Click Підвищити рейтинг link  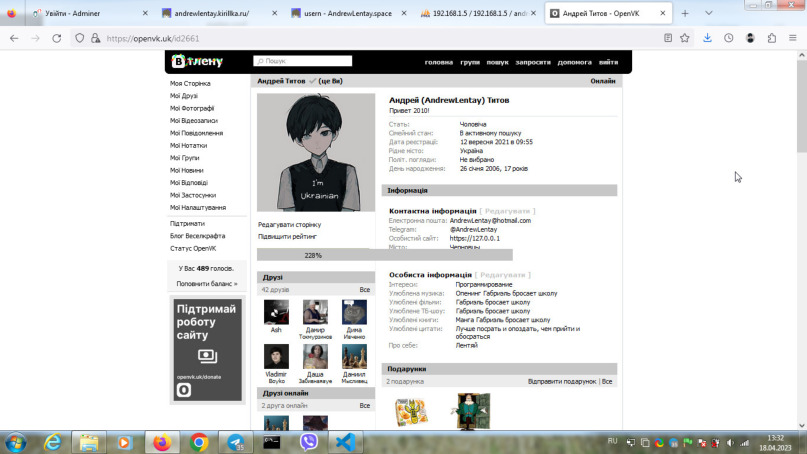click(x=287, y=237)
